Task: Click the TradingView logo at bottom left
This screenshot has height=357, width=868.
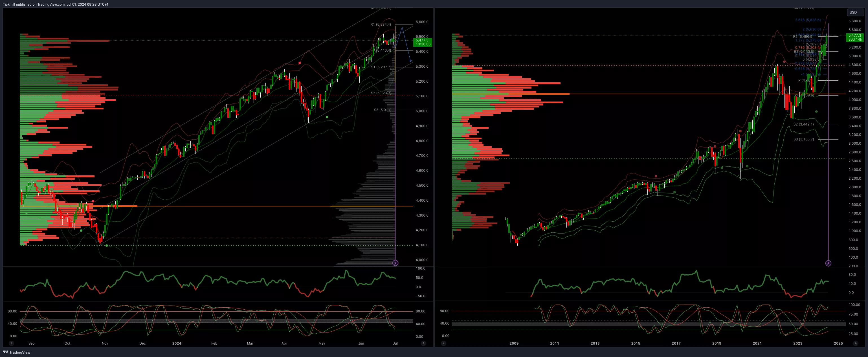Action: pyautogui.click(x=17, y=352)
